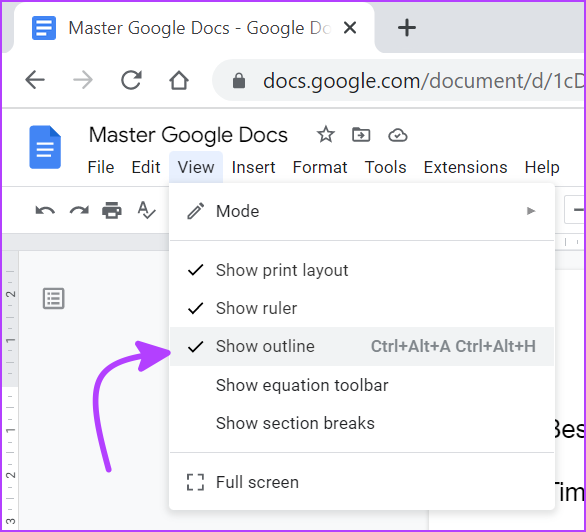
Task: Close the open View menu
Action: (196, 167)
